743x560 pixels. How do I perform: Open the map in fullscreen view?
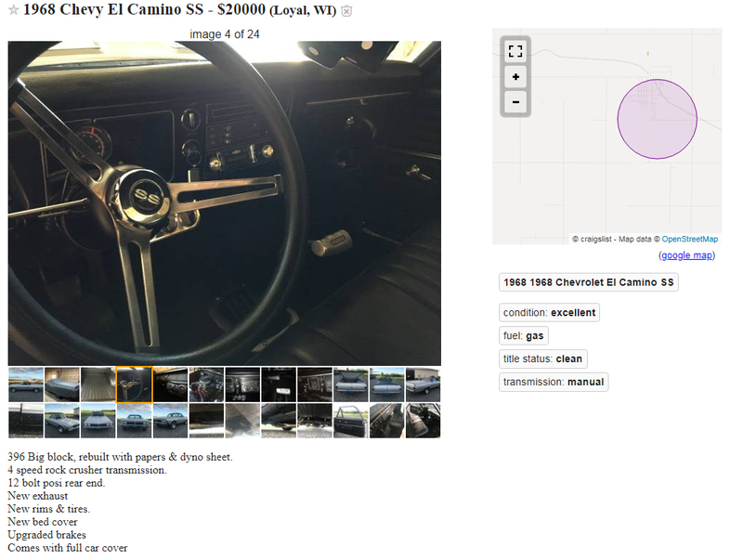tap(515, 51)
